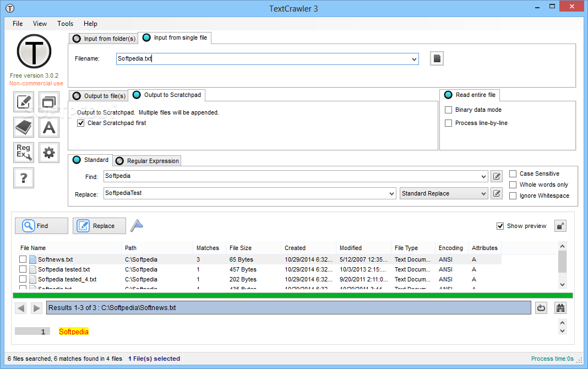Open the RegEx tester tool icon
588x369 pixels.
coord(24,153)
